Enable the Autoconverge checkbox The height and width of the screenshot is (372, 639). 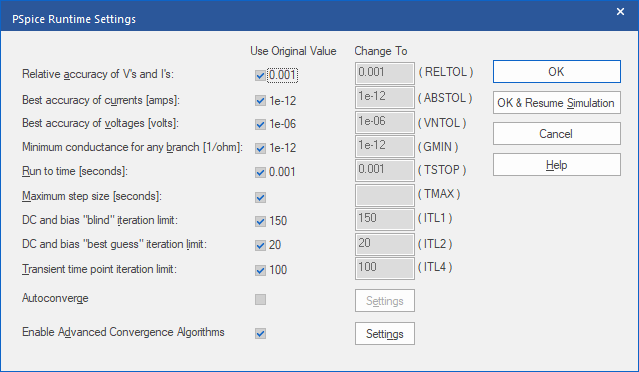pos(260,299)
